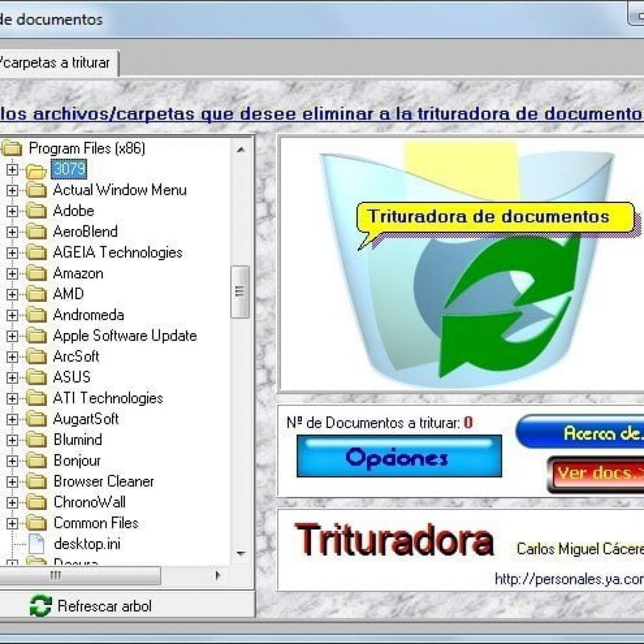The height and width of the screenshot is (644, 644).
Task: Click the tree vertical scrollbar thumb
Action: [240, 292]
